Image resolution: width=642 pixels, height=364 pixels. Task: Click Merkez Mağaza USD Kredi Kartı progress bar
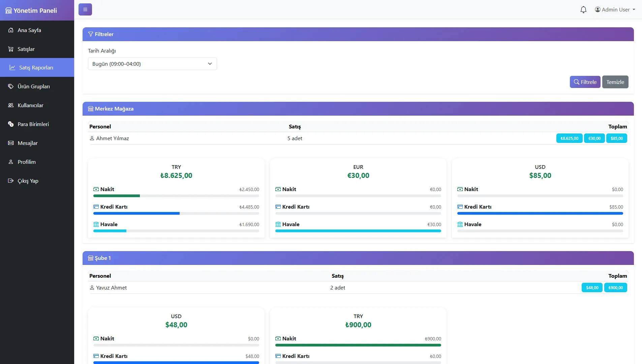[540, 213]
